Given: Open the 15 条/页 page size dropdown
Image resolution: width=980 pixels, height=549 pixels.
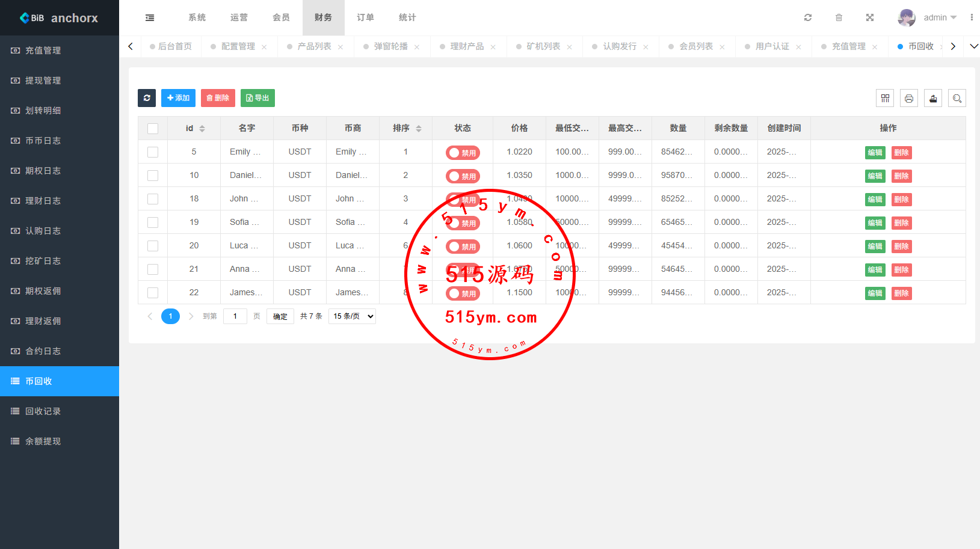Looking at the screenshot, I should point(352,316).
